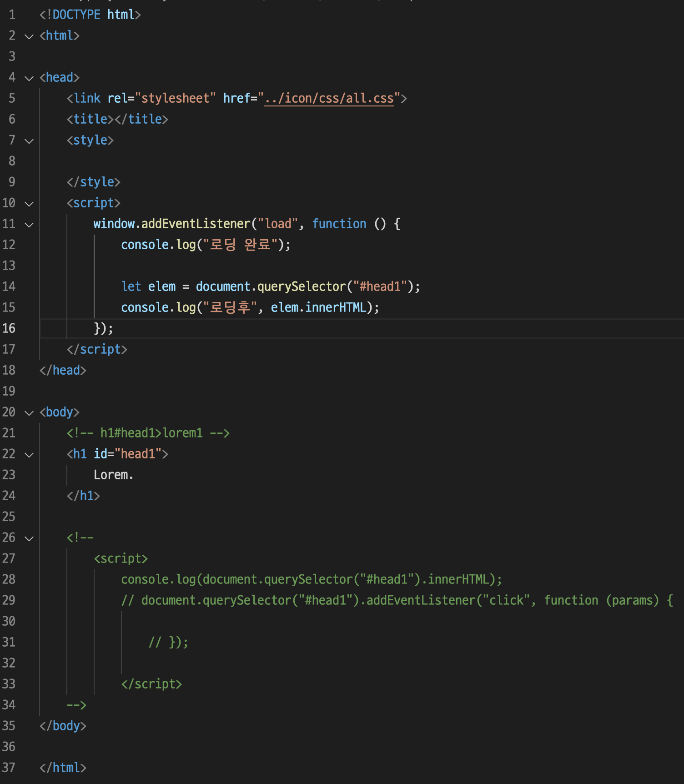Click the "로딩후" string on line 15
The image size is (684, 784).
click(x=230, y=307)
